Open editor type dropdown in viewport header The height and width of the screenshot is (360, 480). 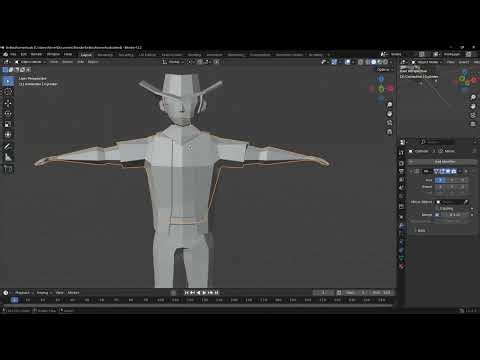tap(6, 62)
